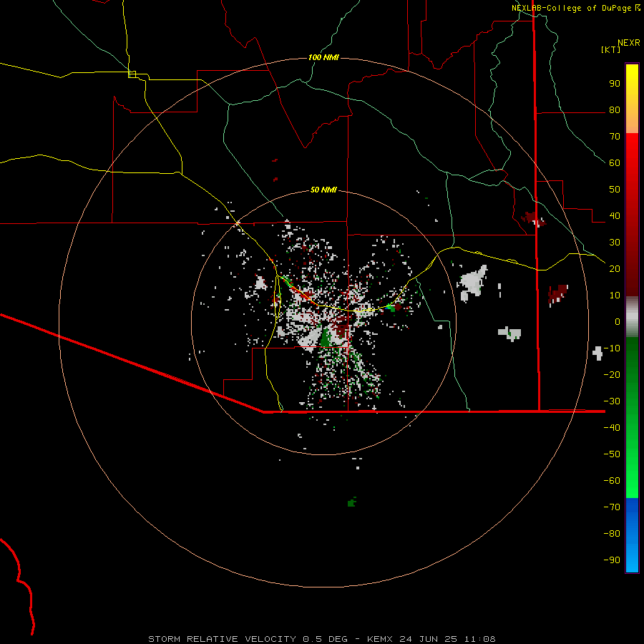Screen dimensions: 644x644
Task: Click the -50 value on the velocity scale
Action: click(x=612, y=454)
